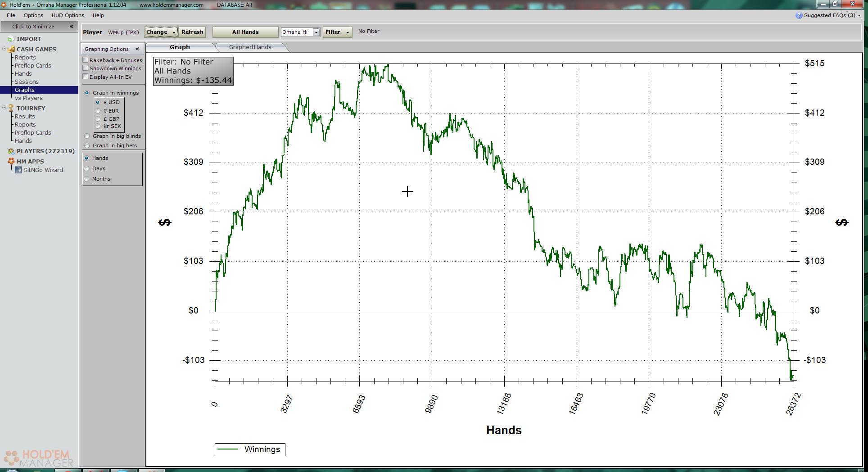Viewport: 868px width, 472px height.
Task: Click the IMPORT label
Action: 29,39
